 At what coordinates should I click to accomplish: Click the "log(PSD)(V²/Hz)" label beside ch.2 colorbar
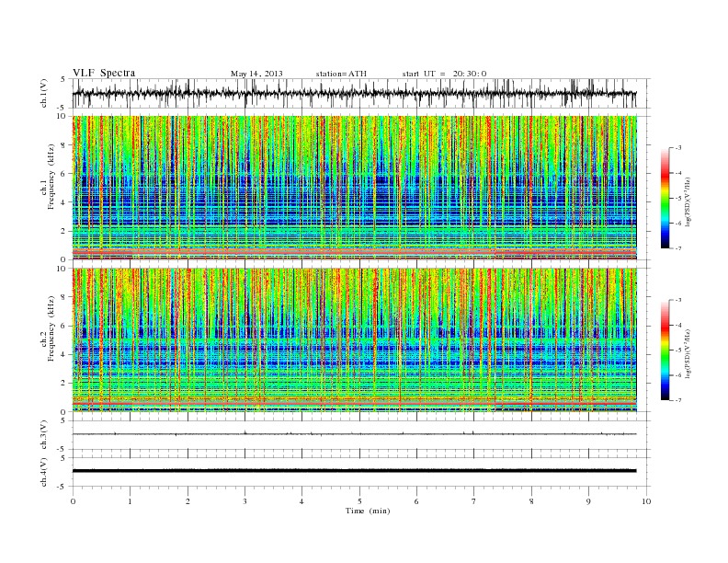pyautogui.click(x=688, y=353)
